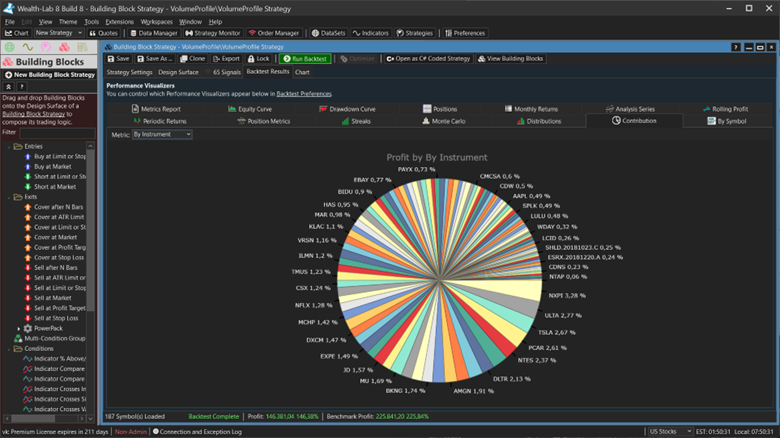Export the strategy via Export icon
Viewport: 780px width, 438px height.
click(226, 59)
